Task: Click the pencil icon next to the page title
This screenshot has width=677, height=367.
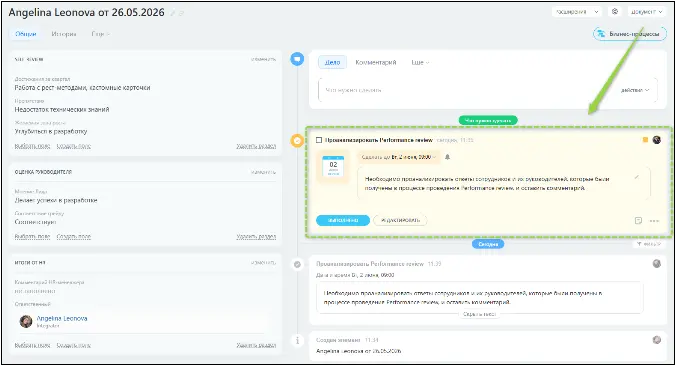Action: coord(173,13)
